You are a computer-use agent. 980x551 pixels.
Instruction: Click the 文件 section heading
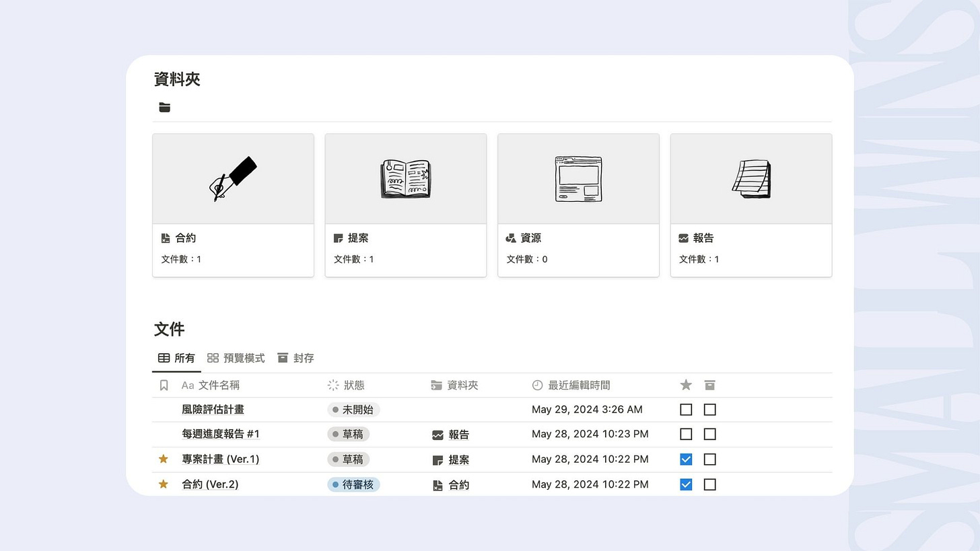pyautogui.click(x=169, y=329)
